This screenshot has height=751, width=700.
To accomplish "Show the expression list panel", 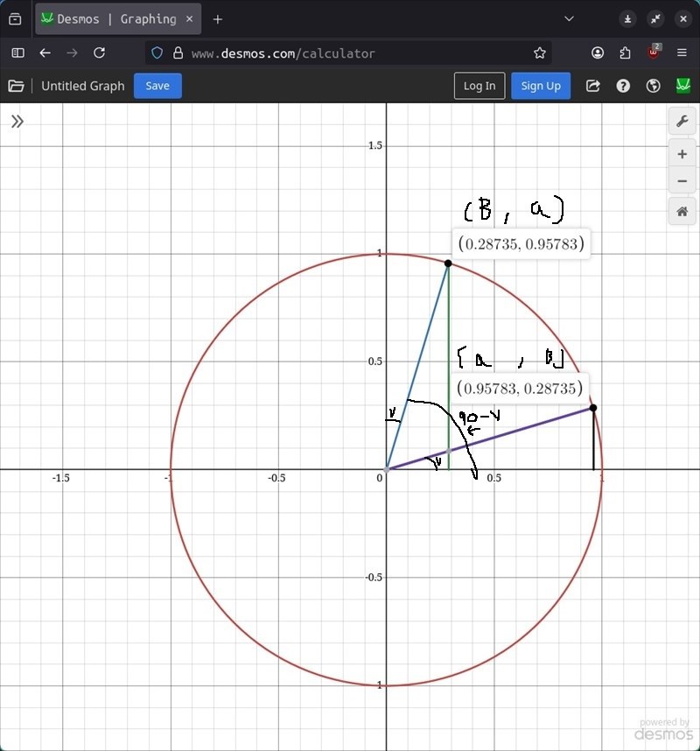I will (x=17, y=122).
